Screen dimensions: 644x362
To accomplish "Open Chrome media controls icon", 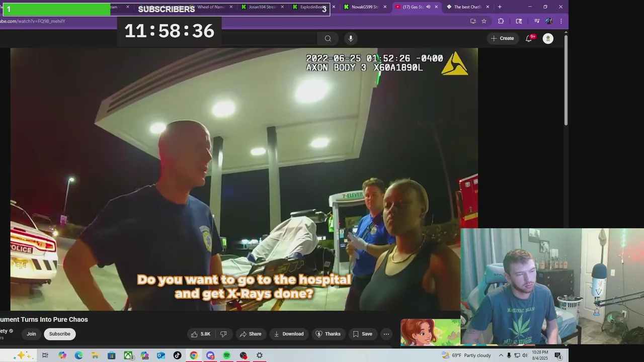I will 536,21.
